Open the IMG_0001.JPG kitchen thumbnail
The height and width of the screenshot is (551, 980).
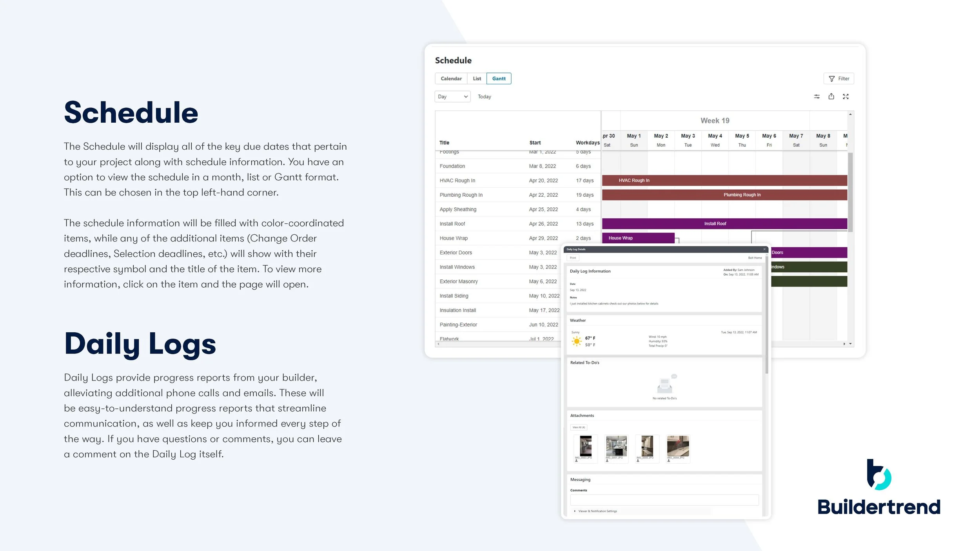[616, 446]
